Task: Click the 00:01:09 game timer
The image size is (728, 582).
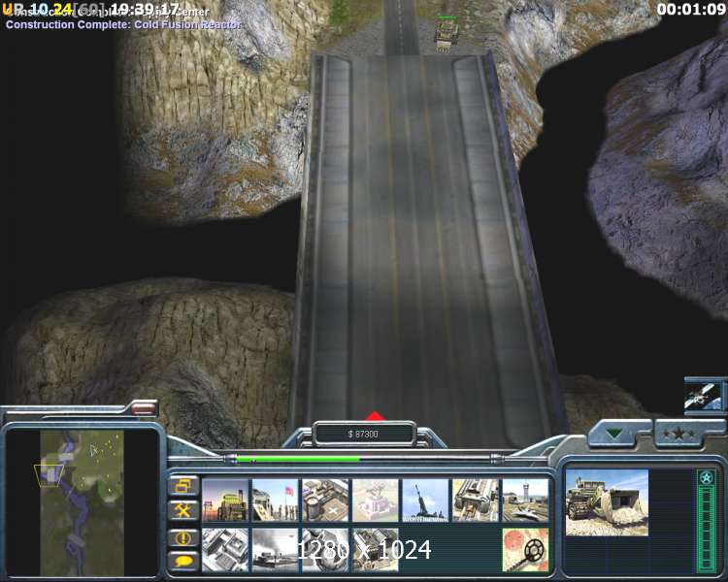Action: (x=691, y=10)
